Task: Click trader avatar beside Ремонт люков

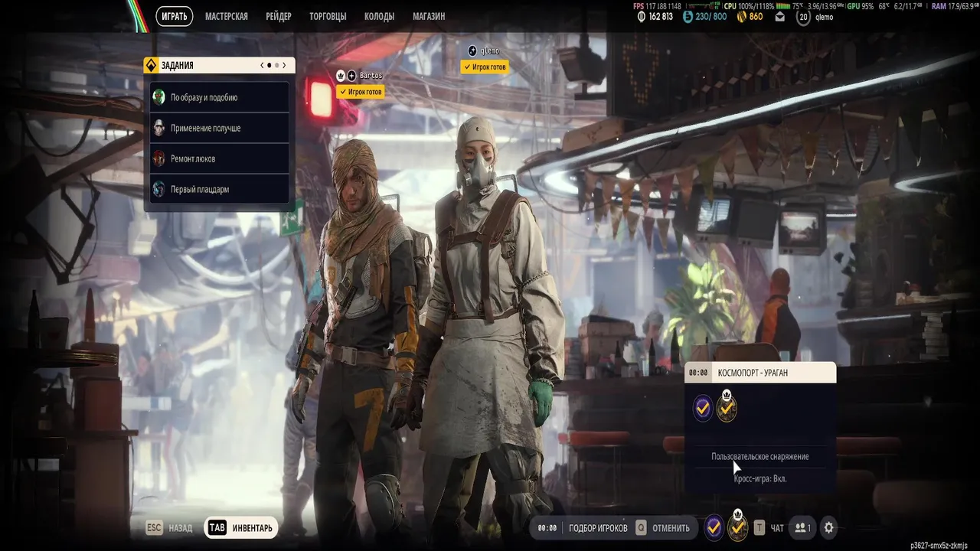Action: coord(158,158)
